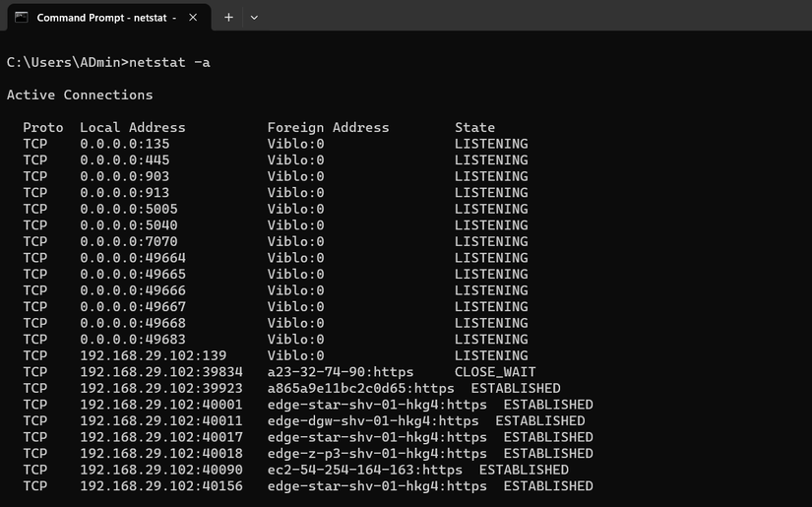This screenshot has width=812, height=507.
Task: Click the Local Address column header
Action: tap(133, 127)
